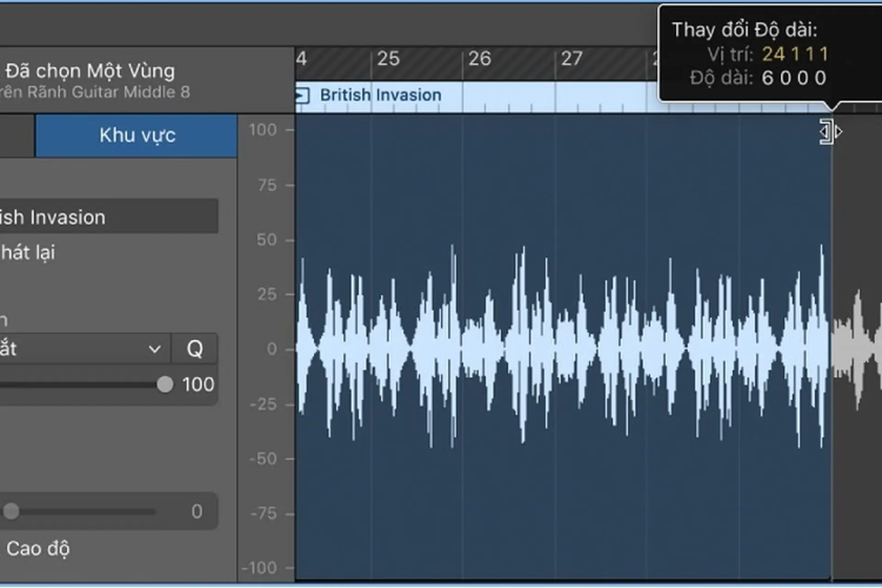The height and width of the screenshot is (588, 882).
Task: Click the lower slider knob near Cao độ
Action: coord(11,511)
